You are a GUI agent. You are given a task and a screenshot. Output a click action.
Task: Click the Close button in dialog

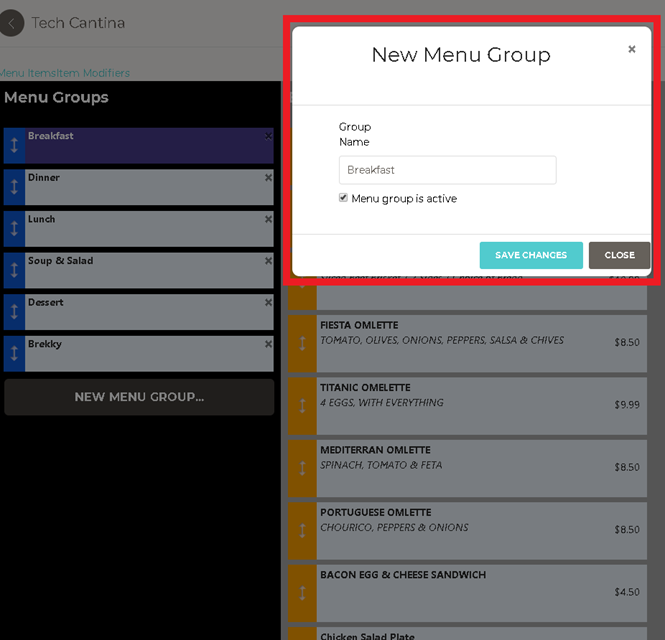click(619, 255)
